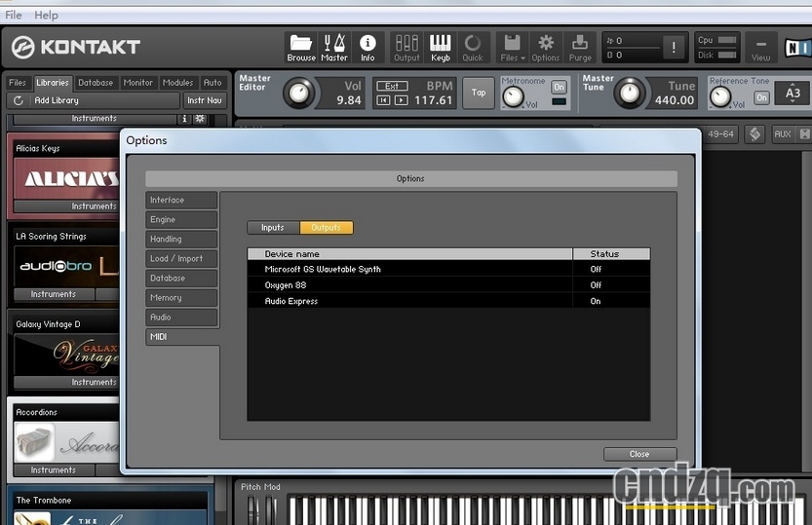Image resolution: width=812 pixels, height=525 pixels.
Task: Adjust the Metronome Vol knob
Action: click(x=513, y=96)
